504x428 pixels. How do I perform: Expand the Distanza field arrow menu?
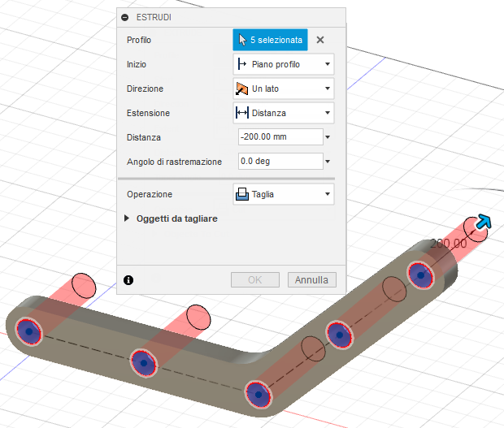(328, 137)
